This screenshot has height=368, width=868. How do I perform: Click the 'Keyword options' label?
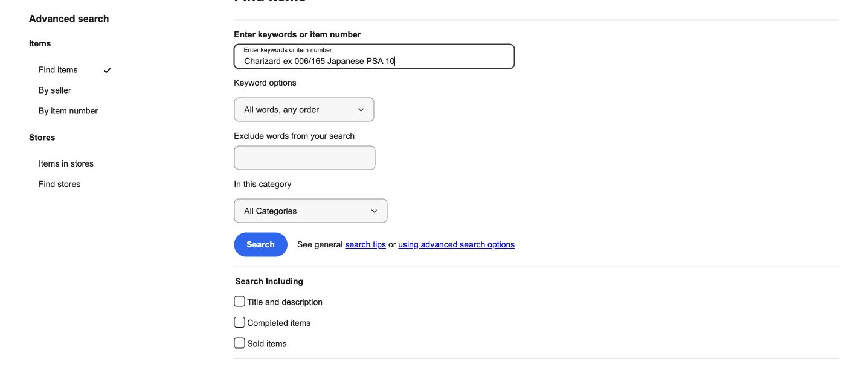[x=265, y=83]
